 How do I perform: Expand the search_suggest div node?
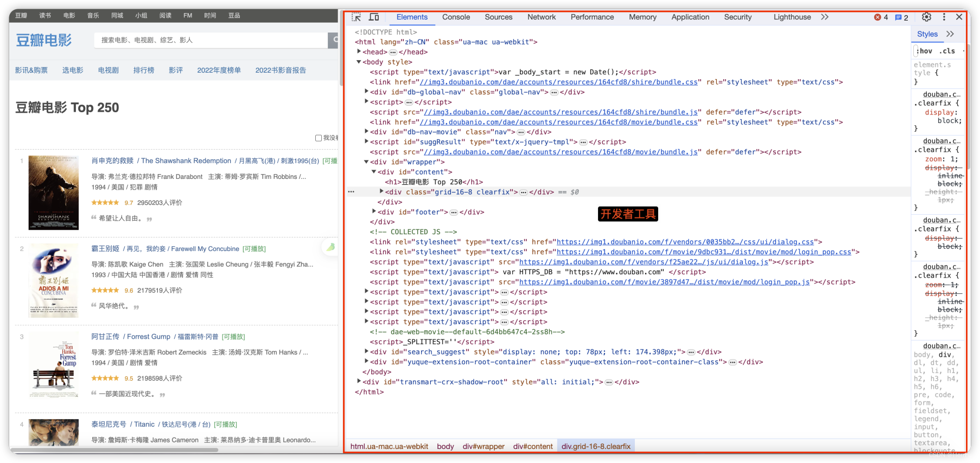(x=366, y=351)
